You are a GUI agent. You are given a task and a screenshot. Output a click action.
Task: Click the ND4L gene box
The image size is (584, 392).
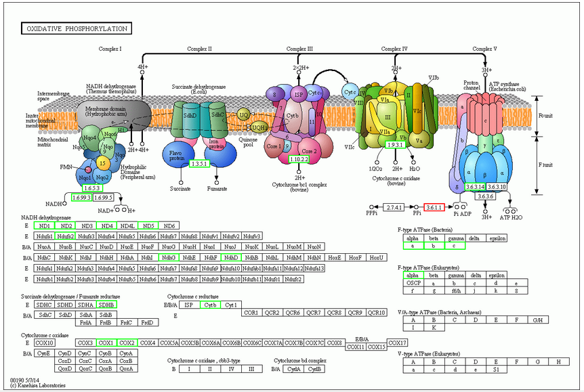127,225
